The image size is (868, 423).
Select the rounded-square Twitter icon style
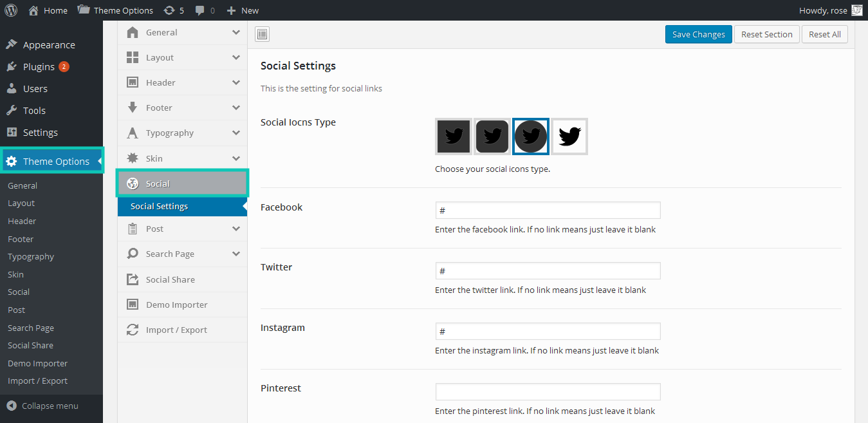click(492, 136)
